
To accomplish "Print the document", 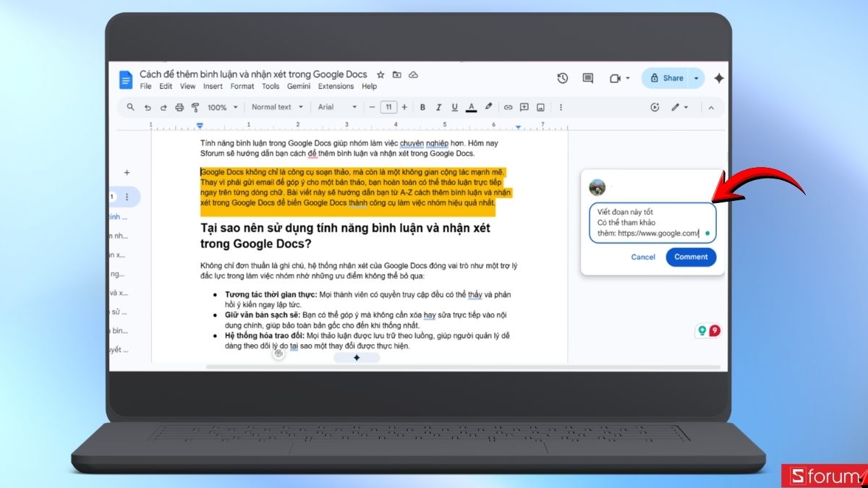I will coord(179,107).
